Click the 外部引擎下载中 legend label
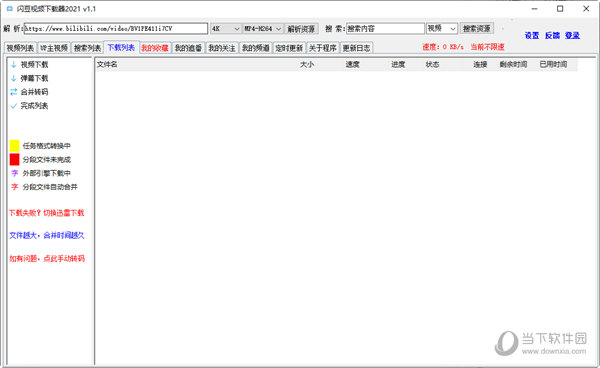Viewport: 600px width, 368px height. click(47, 173)
